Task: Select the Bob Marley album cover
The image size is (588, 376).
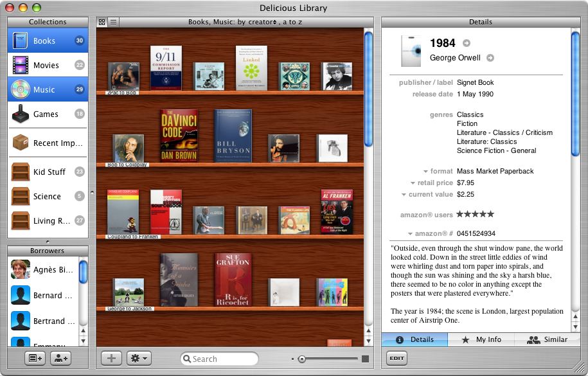Action: click(x=129, y=148)
